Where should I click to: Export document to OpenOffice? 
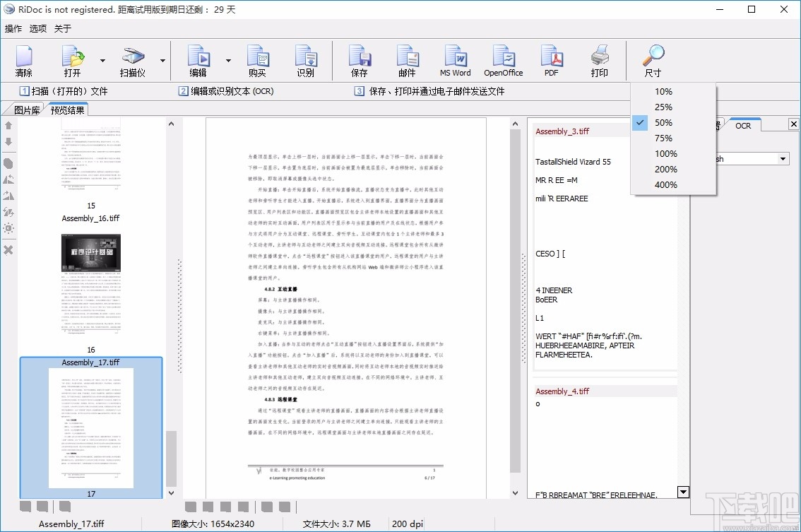503,61
